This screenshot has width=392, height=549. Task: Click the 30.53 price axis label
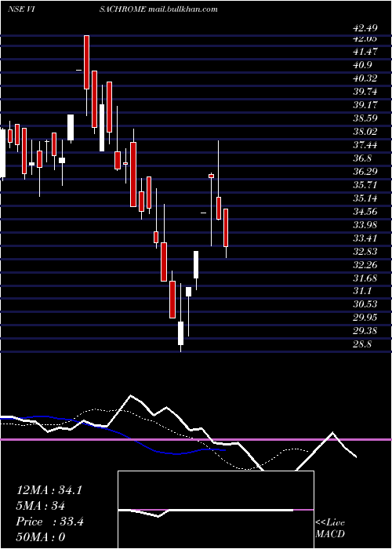pyautogui.click(x=365, y=304)
